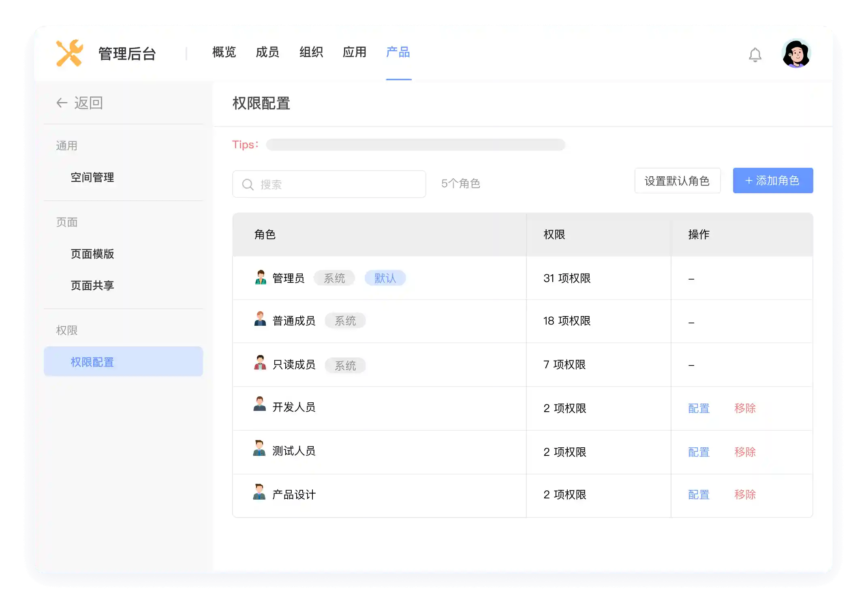Click the Tips progress bar
The height and width of the screenshot is (609, 868).
tap(415, 145)
